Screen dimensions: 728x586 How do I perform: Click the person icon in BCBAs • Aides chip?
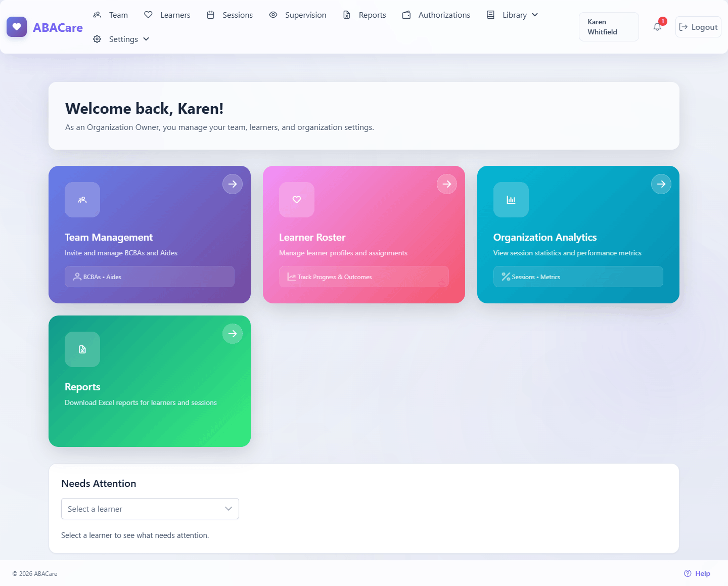[x=77, y=277]
